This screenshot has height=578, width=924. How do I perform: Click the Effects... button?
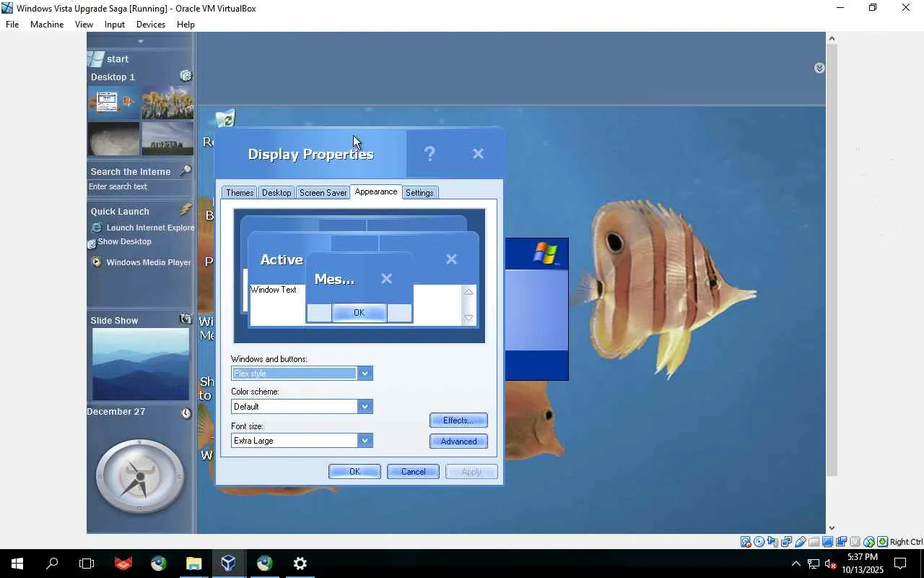click(458, 420)
